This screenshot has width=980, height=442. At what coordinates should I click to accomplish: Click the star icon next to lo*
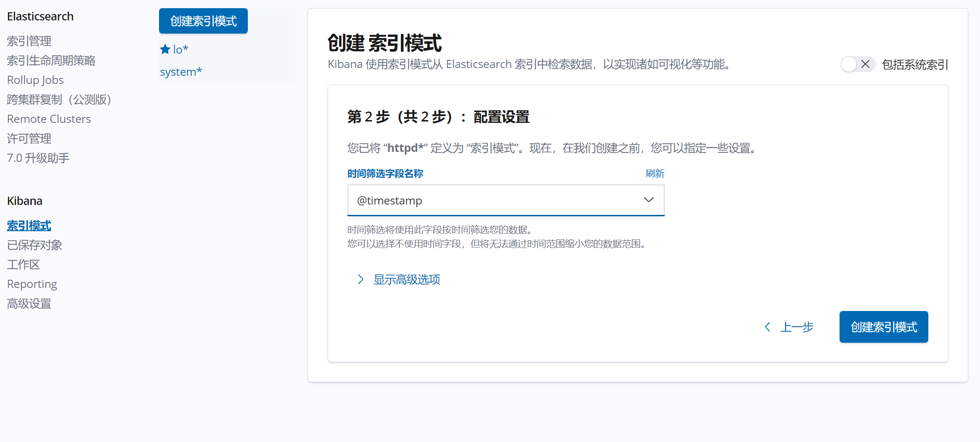[x=165, y=49]
